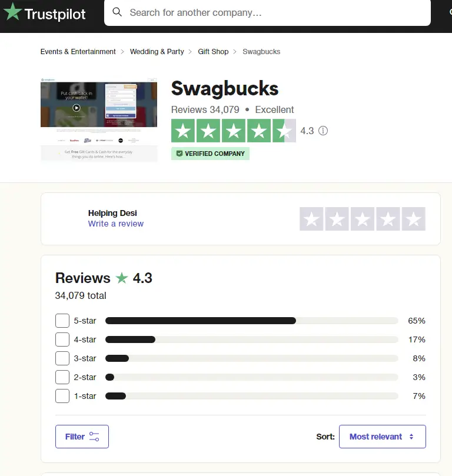This screenshot has height=476, width=452.
Task: Rate five stars in review box
Action: pos(413,219)
